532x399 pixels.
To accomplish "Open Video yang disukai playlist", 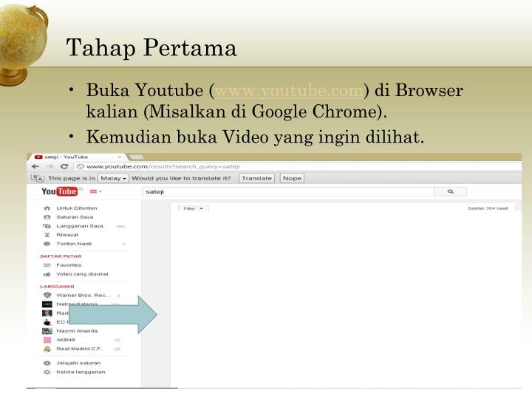I will click(x=82, y=274).
